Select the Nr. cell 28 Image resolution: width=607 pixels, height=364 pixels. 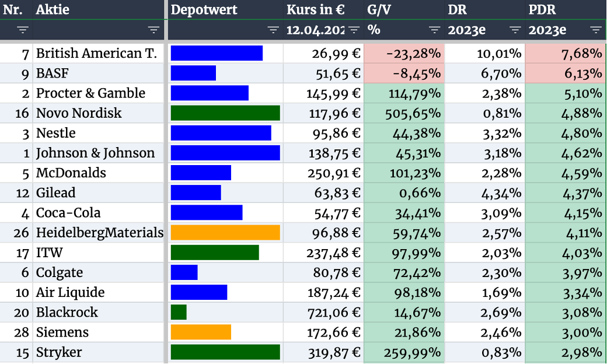16,332
